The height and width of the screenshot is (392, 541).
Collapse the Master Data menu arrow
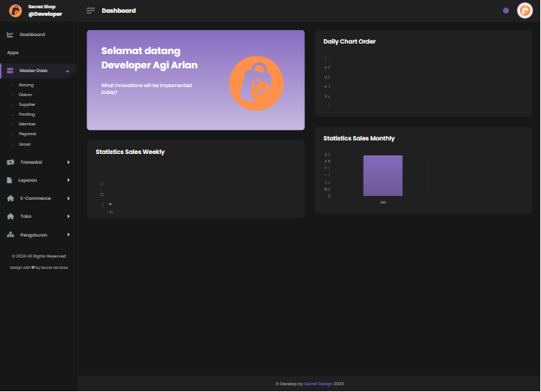[x=68, y=71]
